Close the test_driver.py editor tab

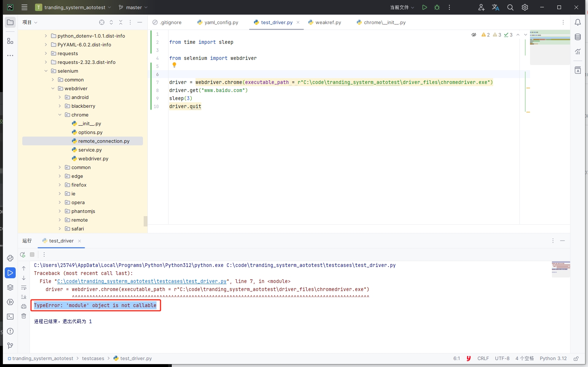tap(298, 22)
